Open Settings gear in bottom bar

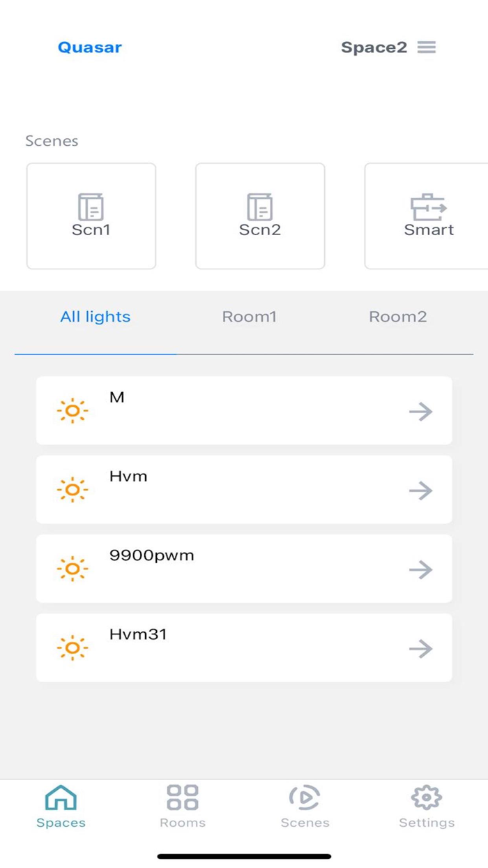[427, 806]
